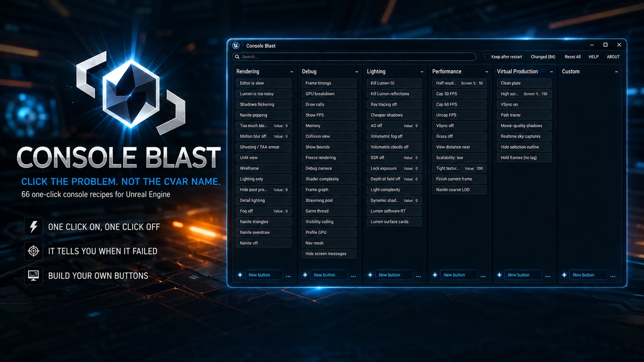Screen dimensions: 644x362
Task: Collapse the Custom column
Action: pos(616,72)
